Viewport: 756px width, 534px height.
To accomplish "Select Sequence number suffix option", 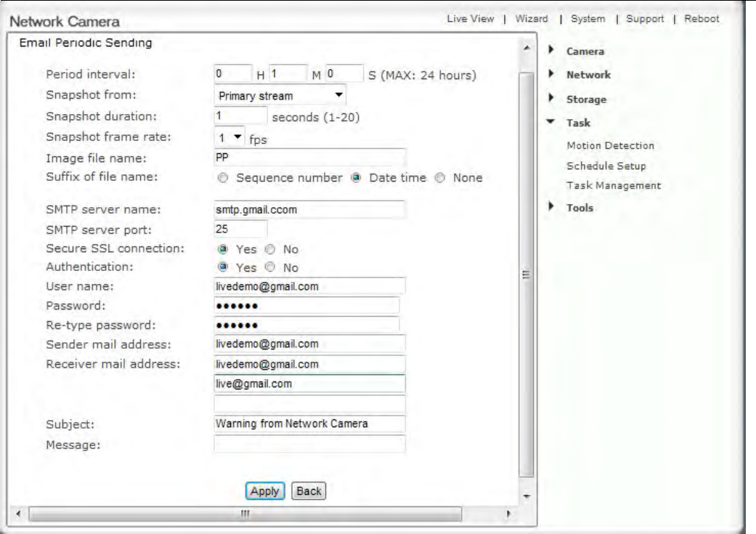I will pyautogui.click(x=223, y=178).
